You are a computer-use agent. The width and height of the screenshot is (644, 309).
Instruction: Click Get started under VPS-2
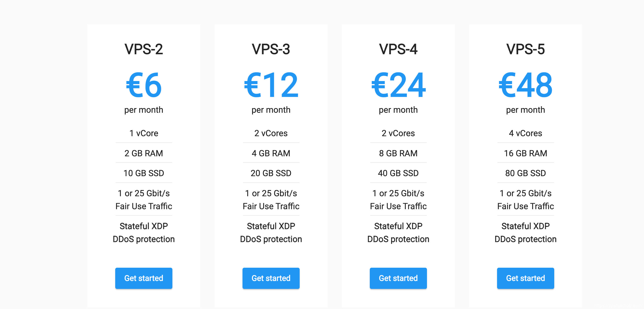pyautogui.click(x=144, y=278)
